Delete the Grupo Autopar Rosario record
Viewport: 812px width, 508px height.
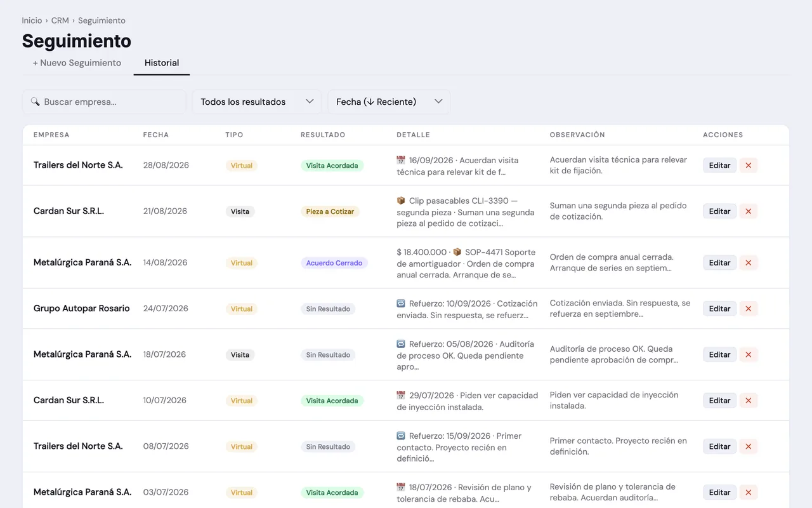click(749, 309)
